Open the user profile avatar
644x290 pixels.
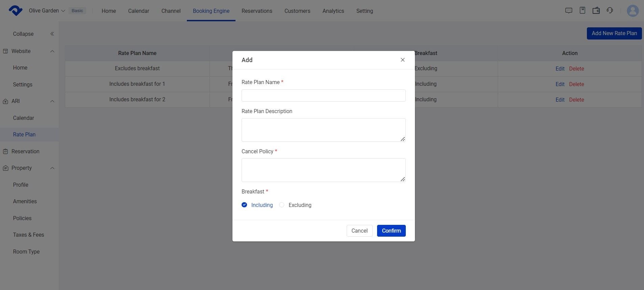coord(633,11)
